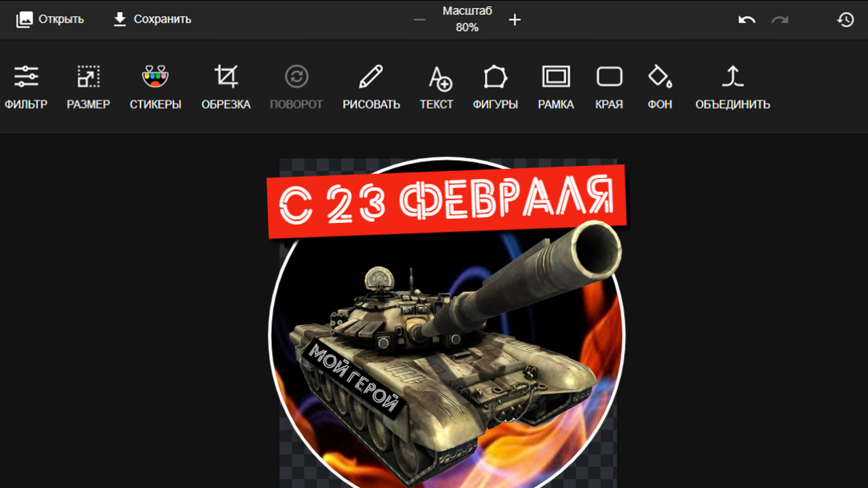Open the ФИЛЬТР (Filter) tool

click(x=26, y=85)
